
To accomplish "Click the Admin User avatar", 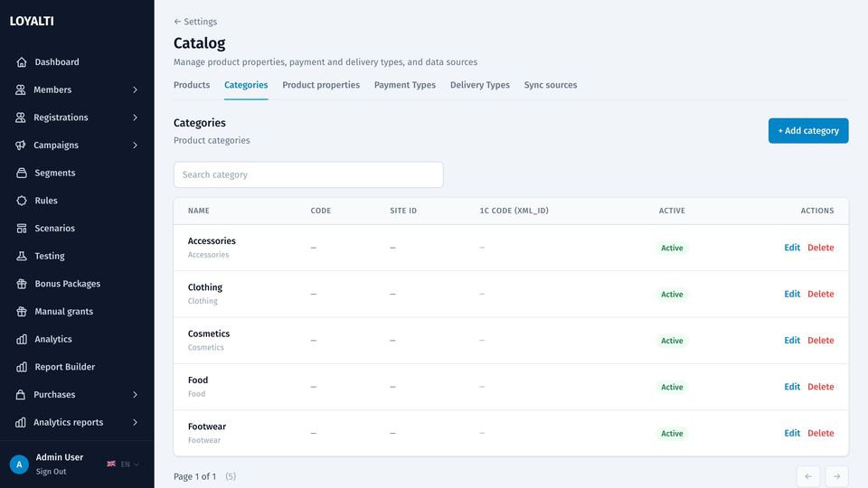I will point(19,465).
